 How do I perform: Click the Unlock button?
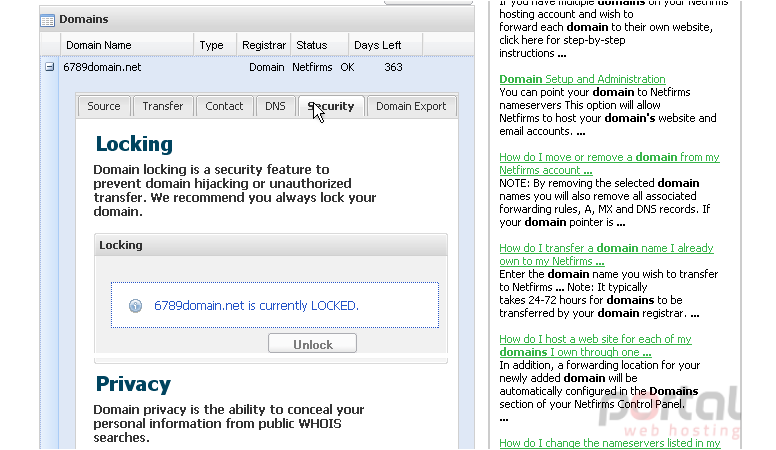pyautogui.click(x=312, y=344)
